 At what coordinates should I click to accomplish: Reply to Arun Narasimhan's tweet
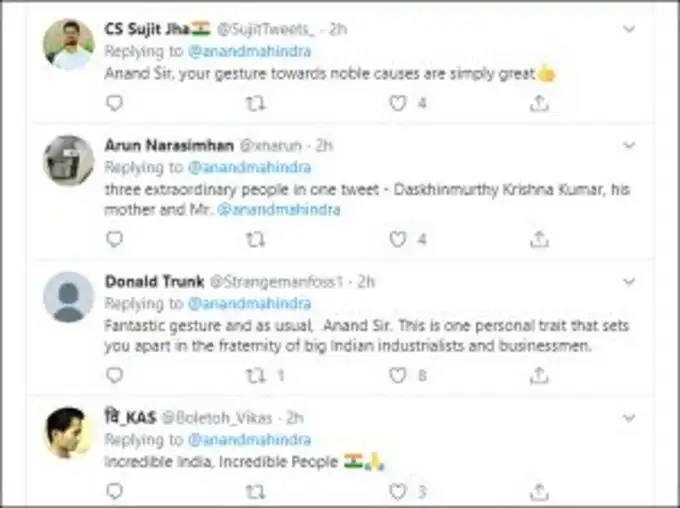[x=114, y=239]
